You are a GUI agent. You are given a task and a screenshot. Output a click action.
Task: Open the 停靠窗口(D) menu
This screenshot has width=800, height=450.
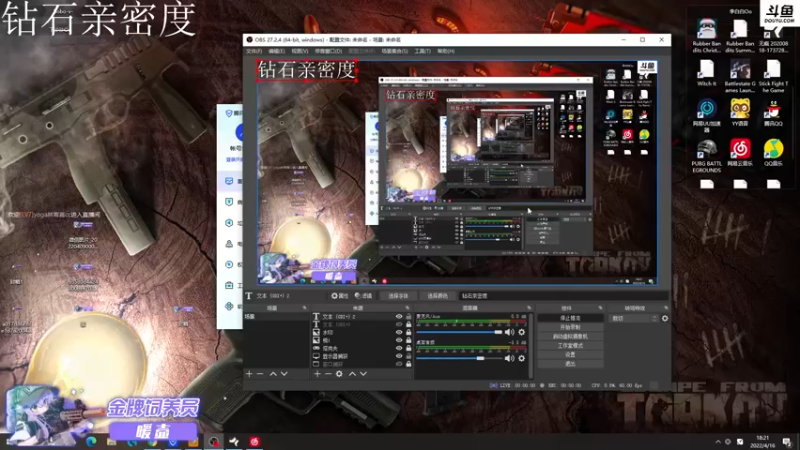(x=328, y=51)
